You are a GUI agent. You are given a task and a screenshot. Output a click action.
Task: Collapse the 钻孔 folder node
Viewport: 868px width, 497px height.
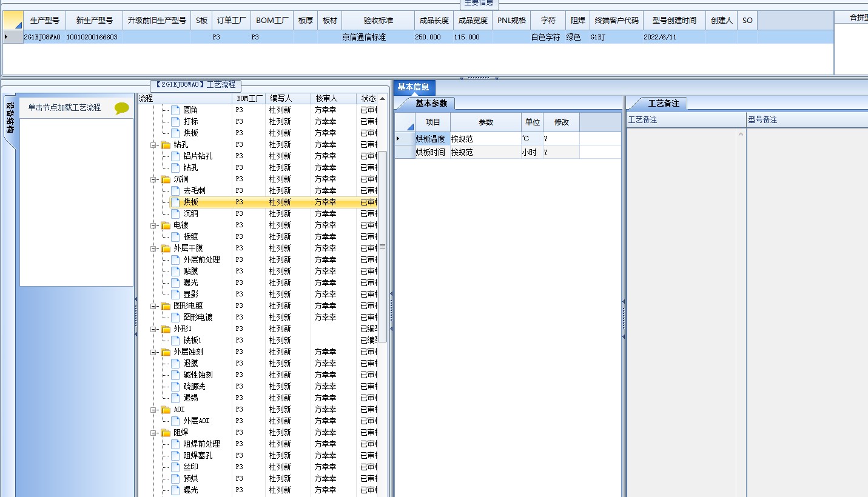pyautogui.click(x=154, y=145)
